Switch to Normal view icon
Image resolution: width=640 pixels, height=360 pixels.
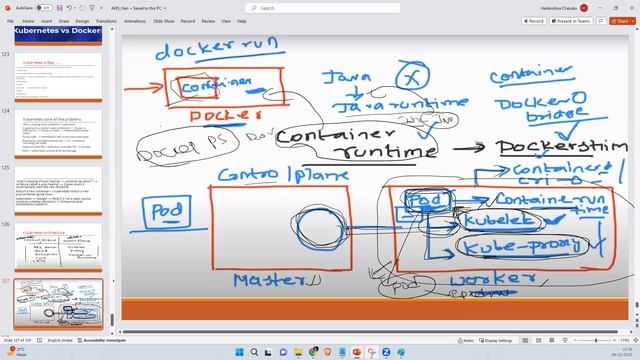[x=525, y=340]
